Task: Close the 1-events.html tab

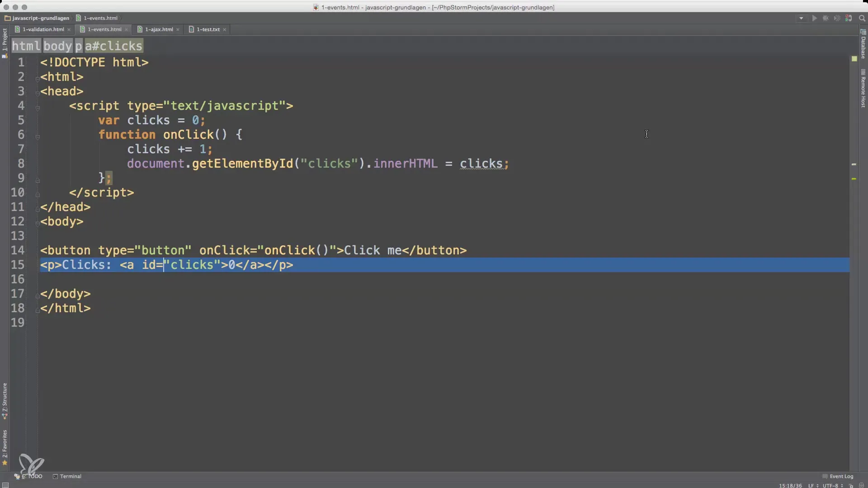Action: tap(127, 30)
